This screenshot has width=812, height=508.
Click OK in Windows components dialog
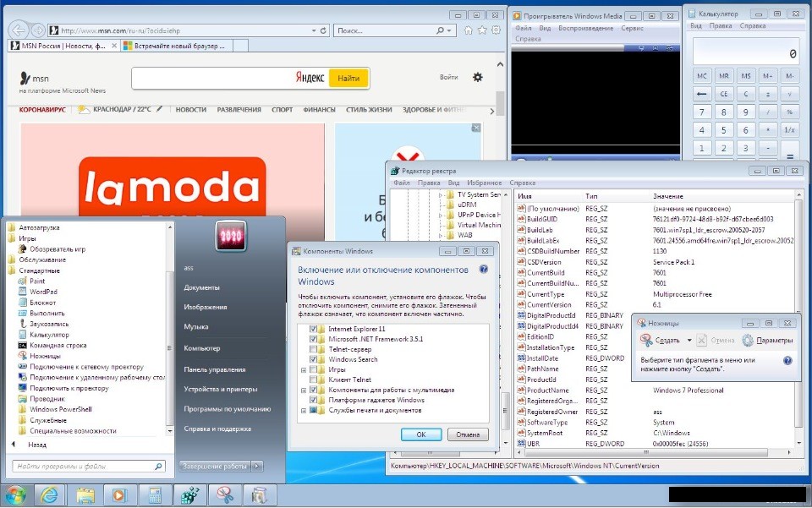pyautogui.click(x=421, y=434)
